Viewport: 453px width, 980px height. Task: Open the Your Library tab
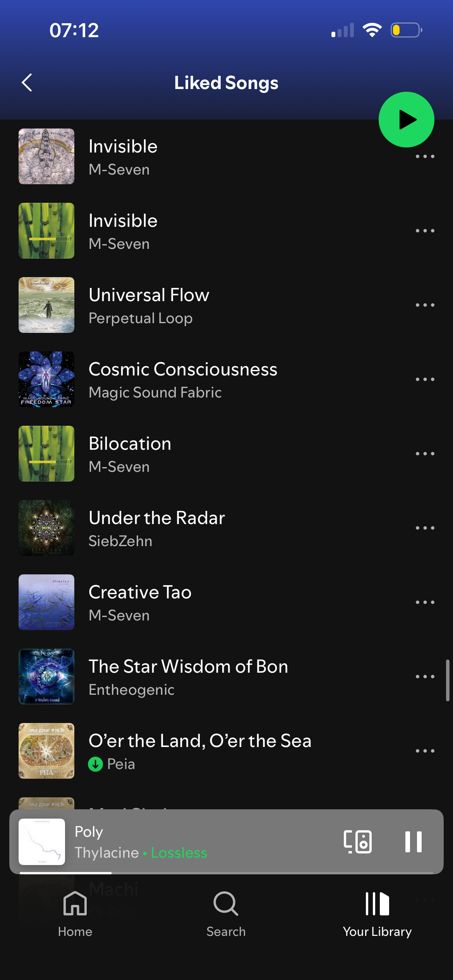click(x=377, y=914)
